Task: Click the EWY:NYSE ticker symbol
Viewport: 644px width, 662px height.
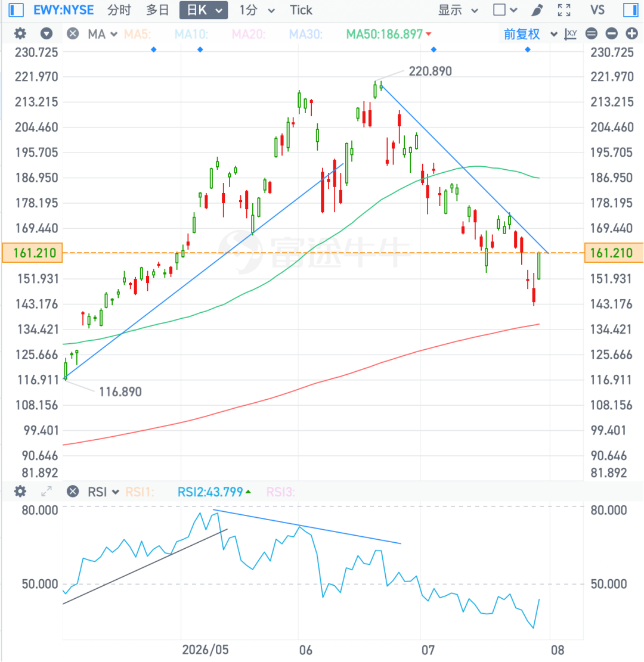Action: pos(63,10)
